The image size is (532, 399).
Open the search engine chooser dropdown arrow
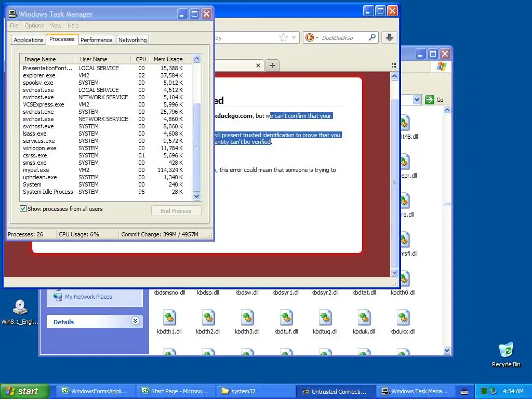tap(317, 37)
